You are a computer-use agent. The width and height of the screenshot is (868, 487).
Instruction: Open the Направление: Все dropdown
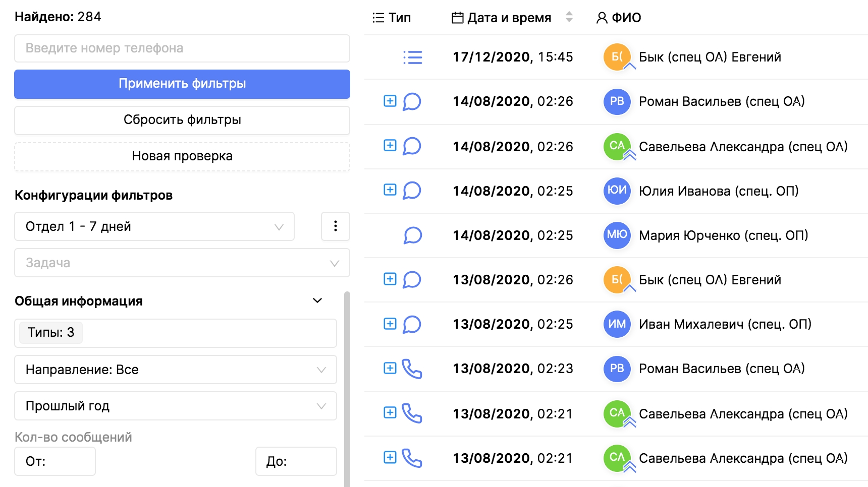point(175,370)
